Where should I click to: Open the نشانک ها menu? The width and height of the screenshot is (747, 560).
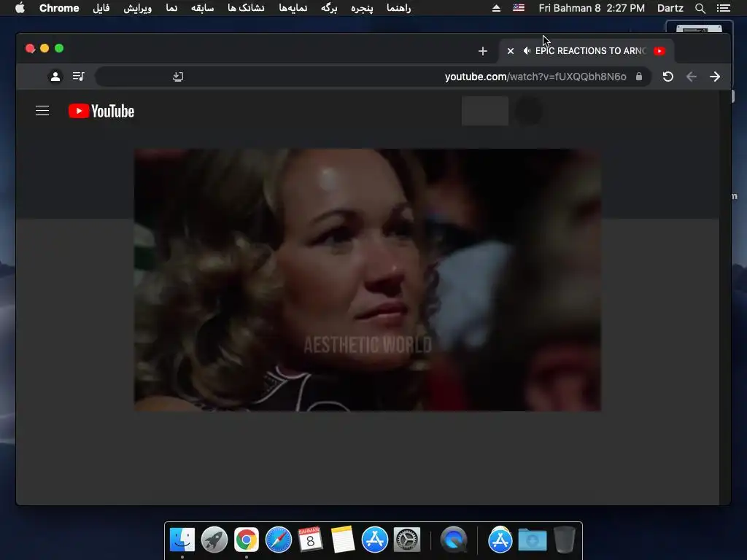pyautogui.click(x=246, y=8)
